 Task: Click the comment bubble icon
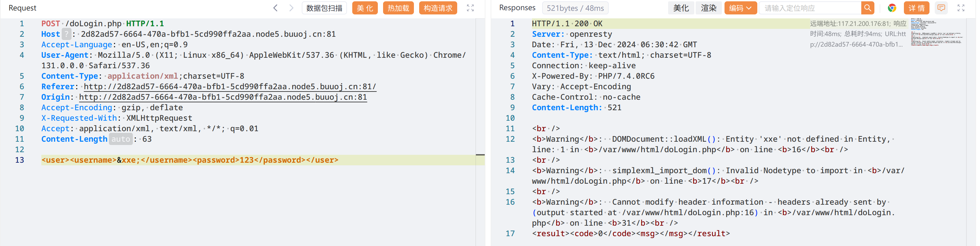click(941, 8)
